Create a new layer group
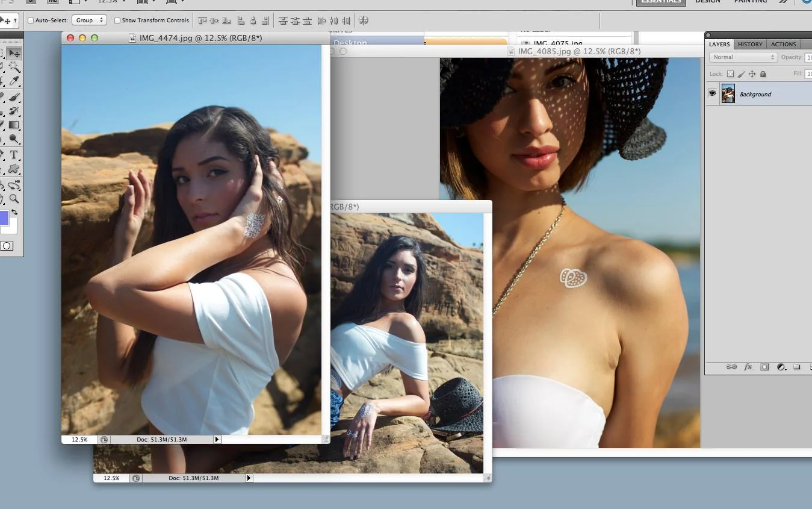 pos(796,366)
